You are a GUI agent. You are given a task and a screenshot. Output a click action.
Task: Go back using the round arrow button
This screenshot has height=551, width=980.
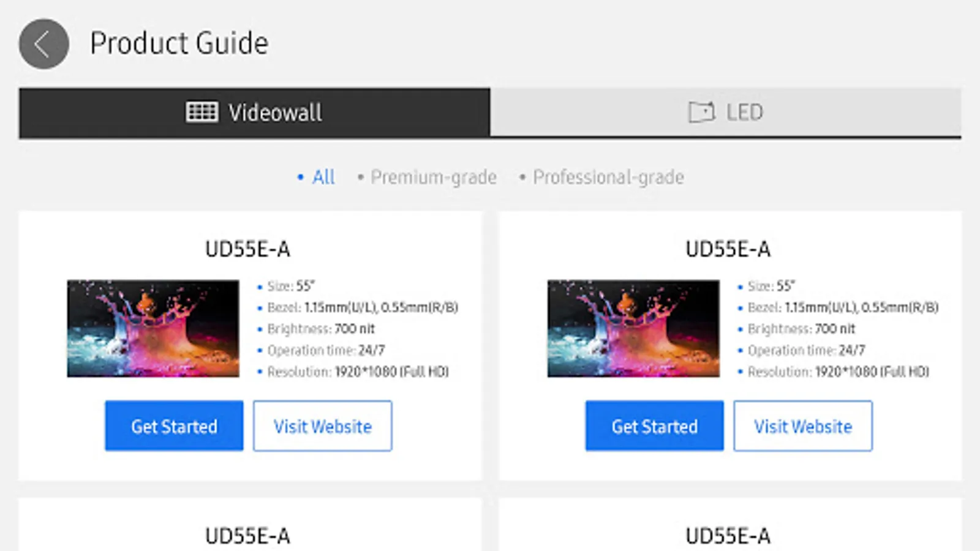click(43, 43)
